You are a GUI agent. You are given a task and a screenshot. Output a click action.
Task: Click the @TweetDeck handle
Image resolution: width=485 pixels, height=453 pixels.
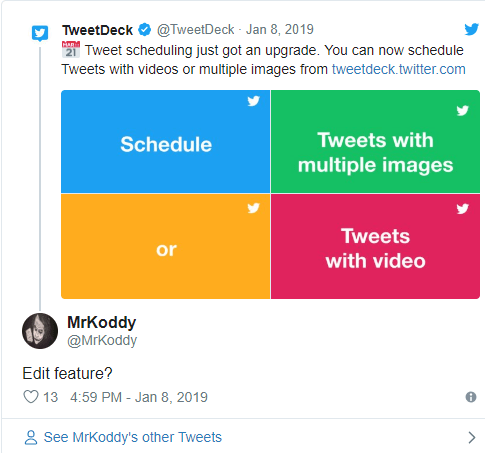196,30
